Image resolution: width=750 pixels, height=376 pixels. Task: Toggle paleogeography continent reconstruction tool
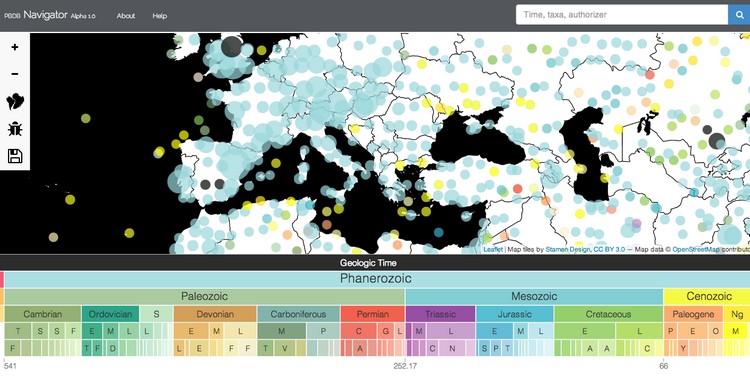pos(15,101)
